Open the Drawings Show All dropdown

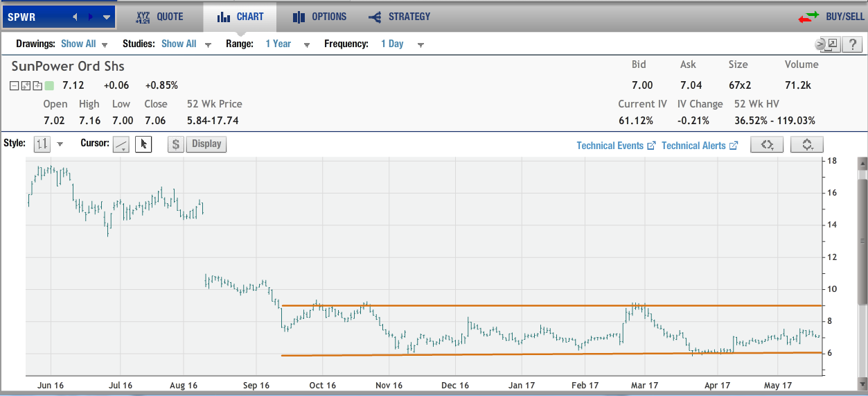tap(84, 44)
